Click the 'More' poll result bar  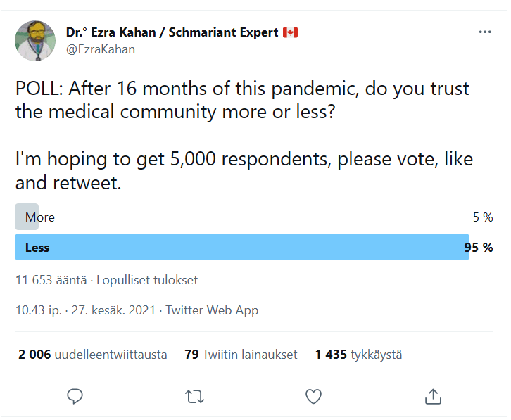pos(27,217)
